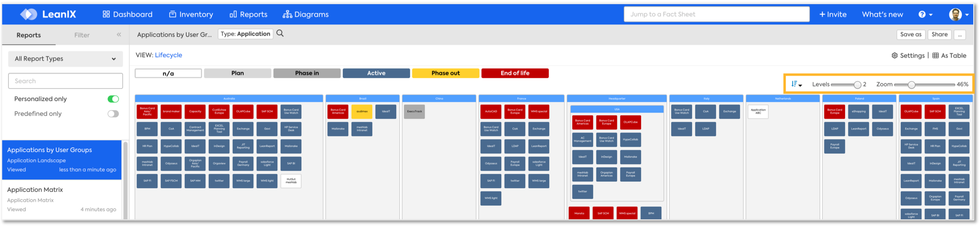
Task: Select Applications by User Groups report
Action: click(62, 160)
